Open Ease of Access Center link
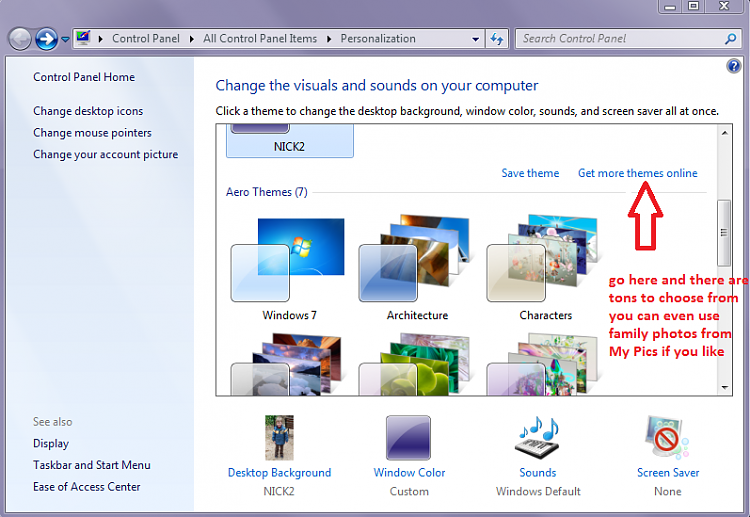This screenshot has width=750, height=517. 87,487
